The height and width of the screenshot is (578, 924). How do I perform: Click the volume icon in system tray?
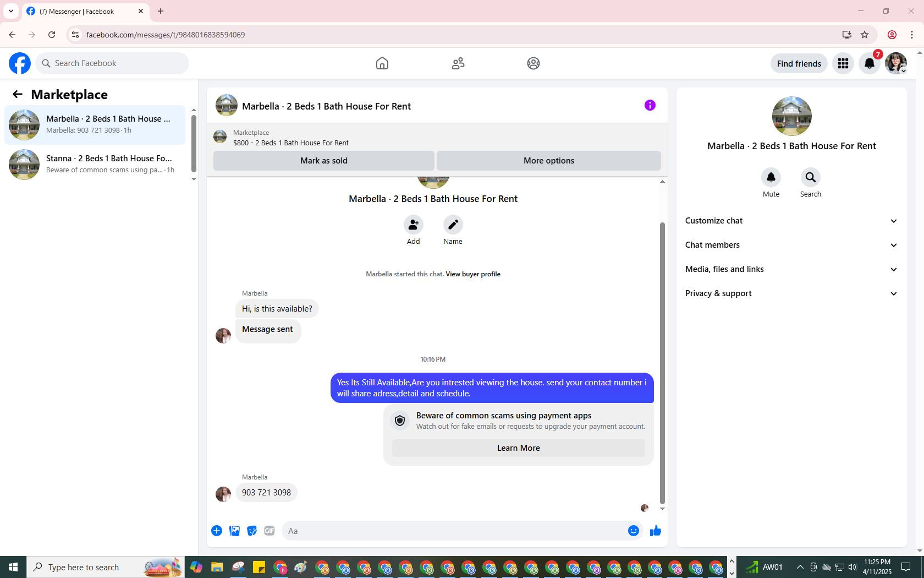coord(853,567)
